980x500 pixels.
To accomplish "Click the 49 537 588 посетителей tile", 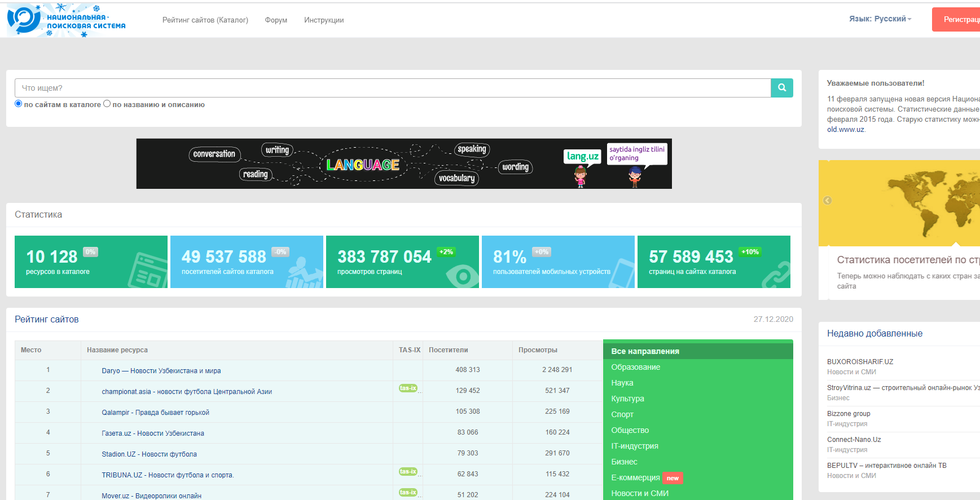I will [x=247, y=262].
